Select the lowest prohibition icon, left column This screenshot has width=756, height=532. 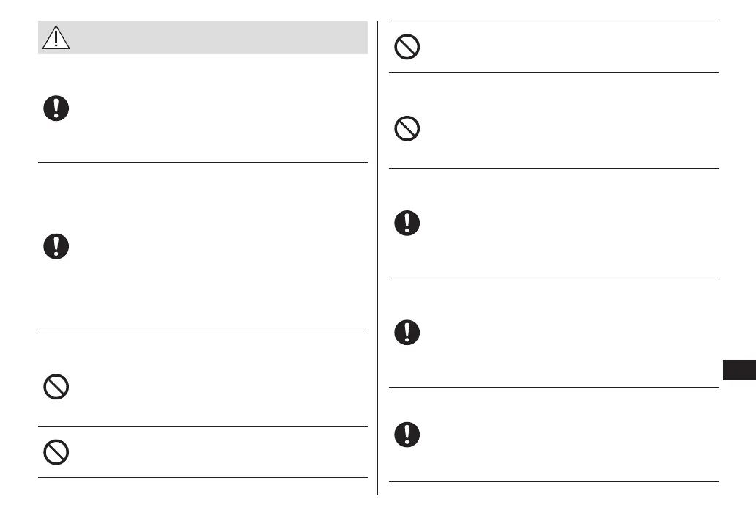pos(56,453)
